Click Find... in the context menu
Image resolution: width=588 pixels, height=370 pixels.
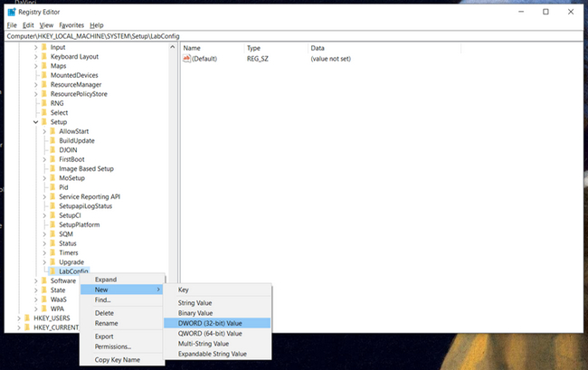[x=122, y=300]
